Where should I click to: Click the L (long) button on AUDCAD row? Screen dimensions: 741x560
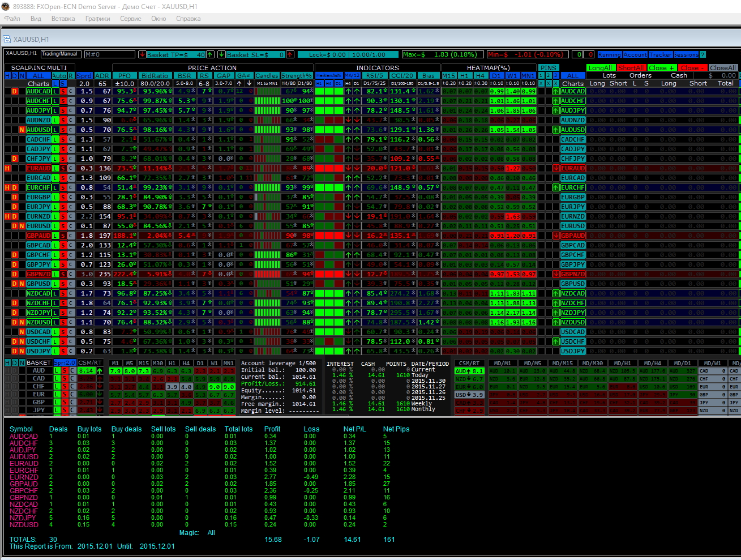tap(55, 91)
